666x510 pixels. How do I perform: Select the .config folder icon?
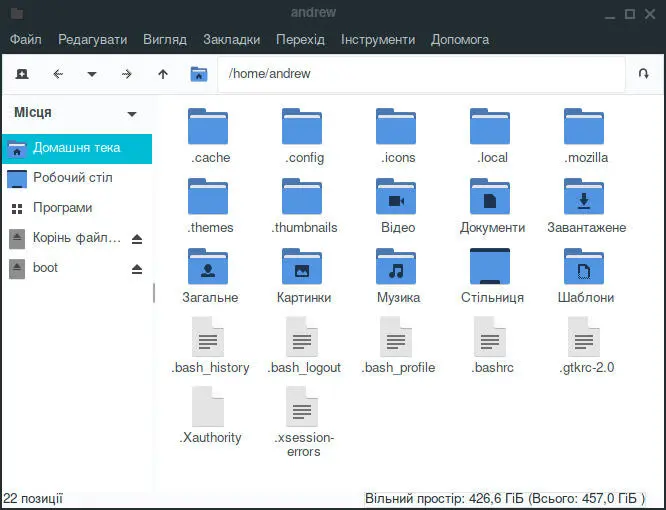pyautogui.click(x=302, y=127)
